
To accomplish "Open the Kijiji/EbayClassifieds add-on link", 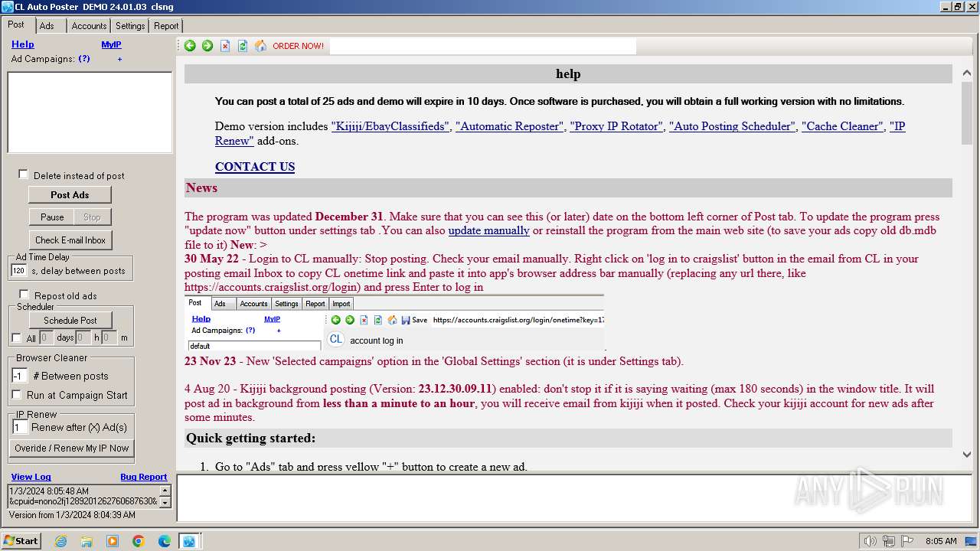I will click(x=390, y=126).
